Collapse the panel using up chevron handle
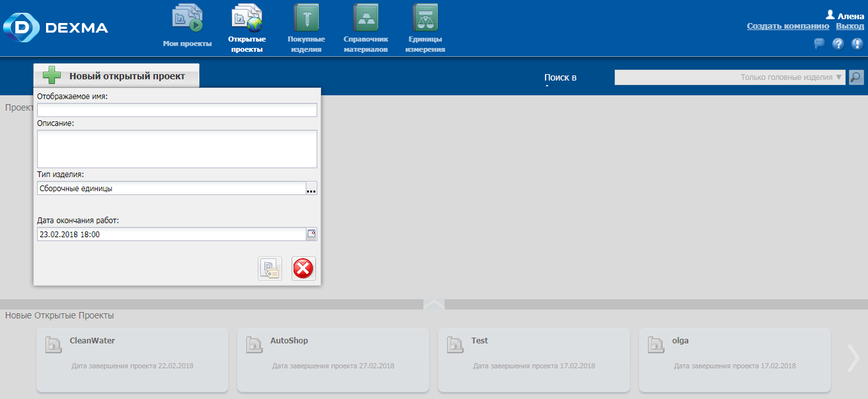This screenshot has height=399, width=868. pos(434,304)
